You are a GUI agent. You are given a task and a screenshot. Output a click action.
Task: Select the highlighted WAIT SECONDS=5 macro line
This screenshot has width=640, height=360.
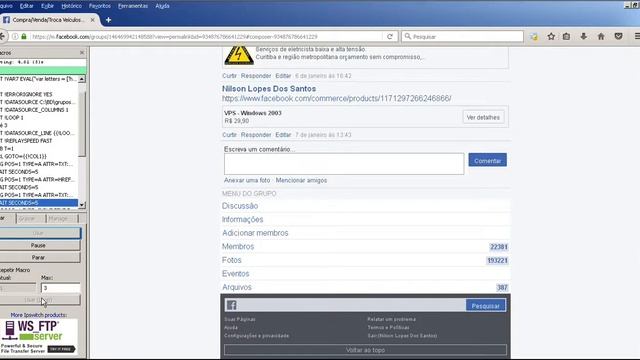click(39, 203)
